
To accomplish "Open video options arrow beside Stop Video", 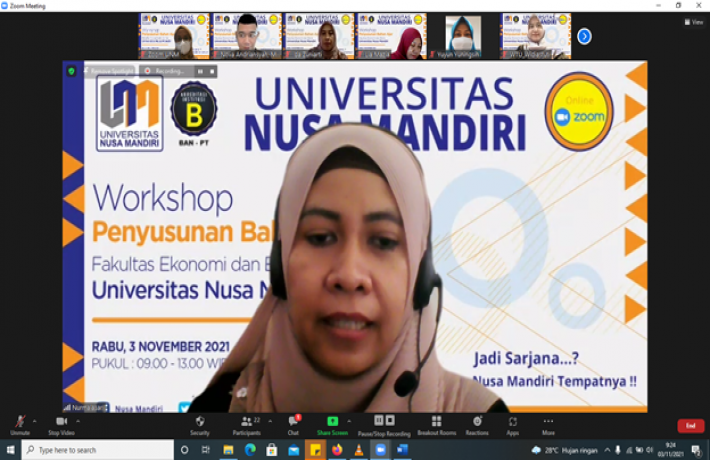I will click(78, 422).
